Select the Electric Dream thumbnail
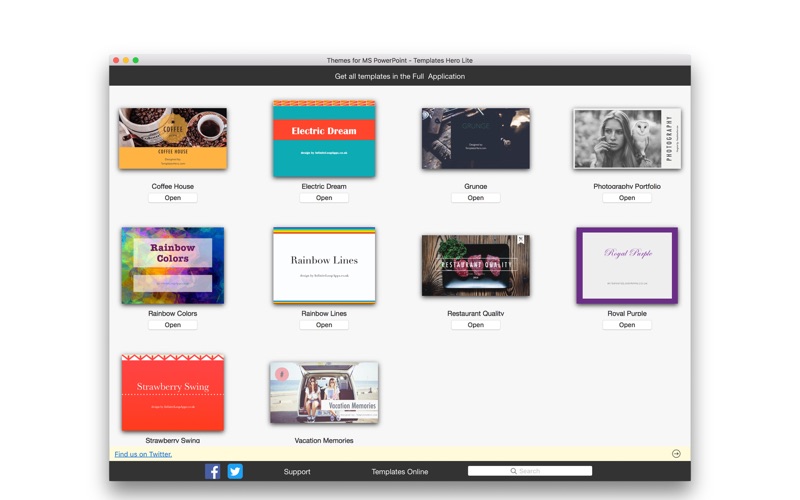The height and width of the screenshot is (500, 800). [324, 138]
